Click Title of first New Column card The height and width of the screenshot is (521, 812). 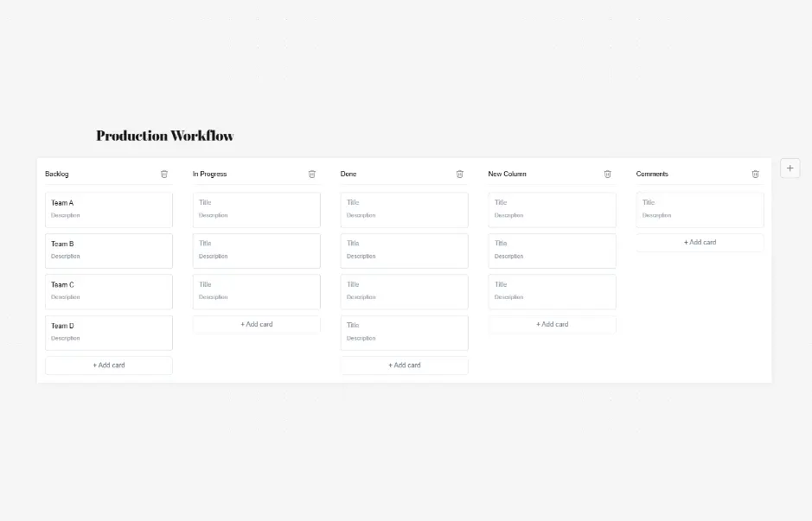pos(501,202)
